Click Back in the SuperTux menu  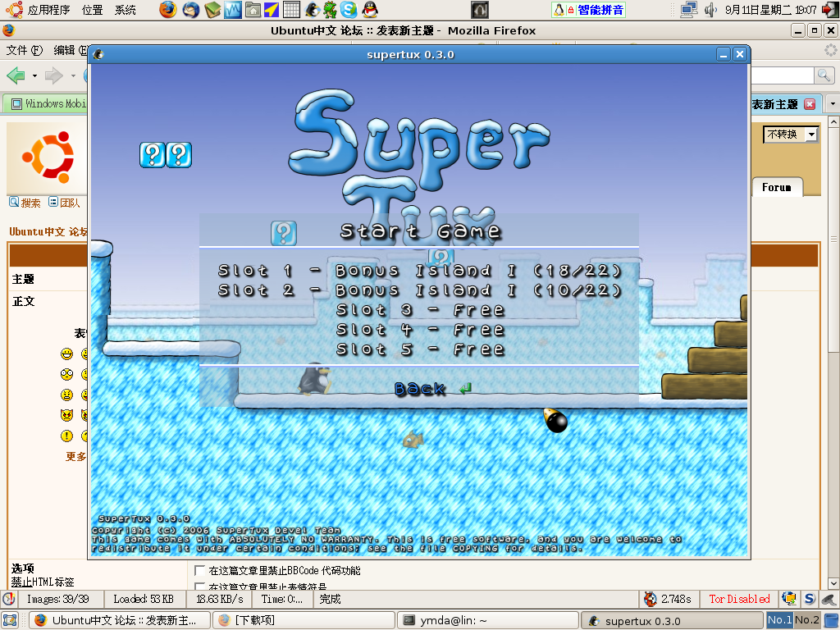(419, 388)
